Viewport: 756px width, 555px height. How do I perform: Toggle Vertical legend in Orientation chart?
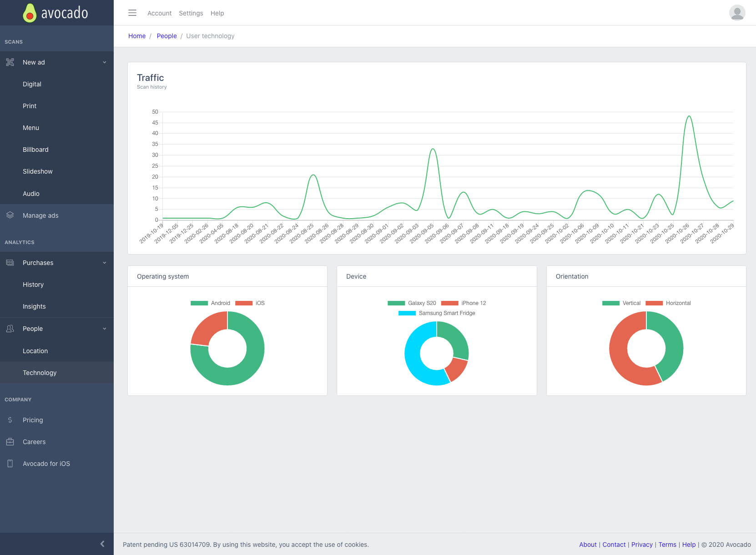621,303
